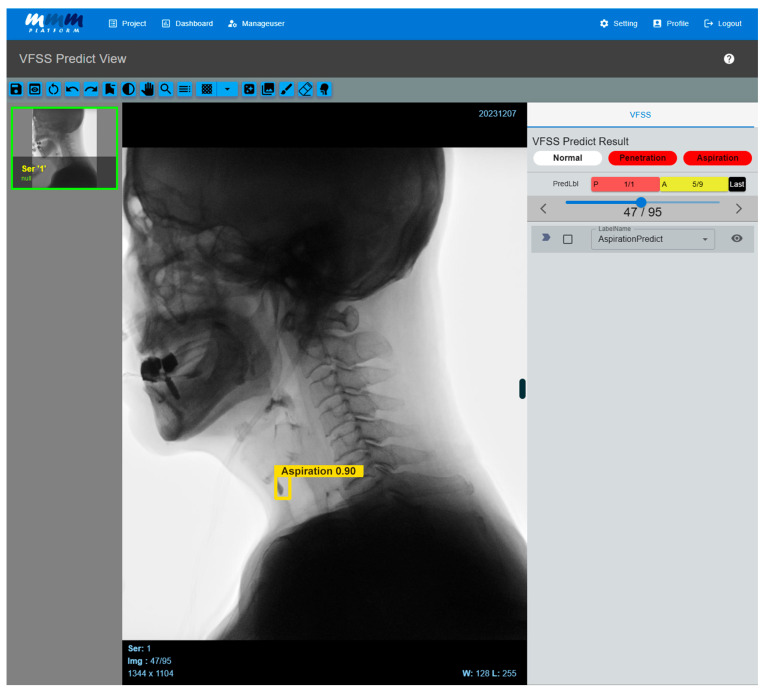The height and width of the screenshot is (691, 763).
Task: Click the date text 20231207
Action: [497, 114]
